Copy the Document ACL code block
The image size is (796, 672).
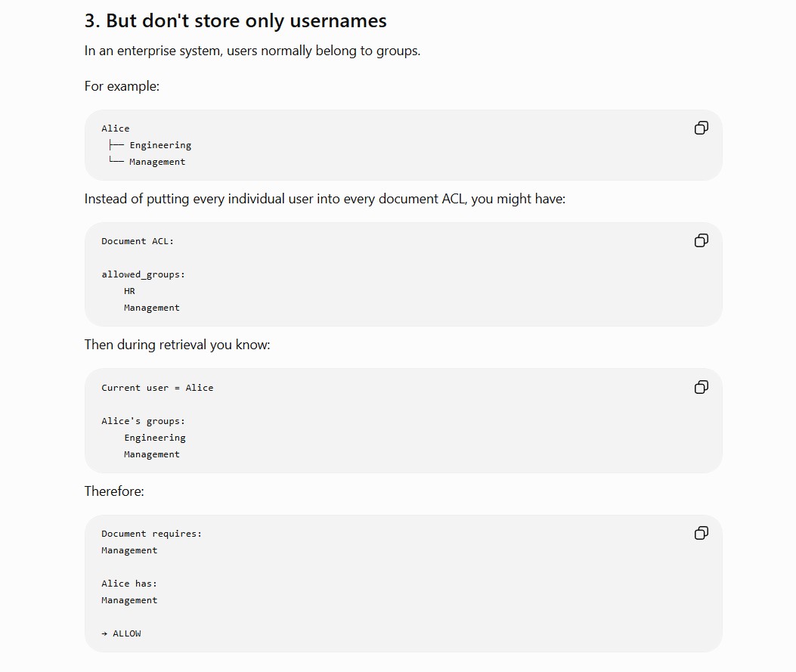point(701,240)
